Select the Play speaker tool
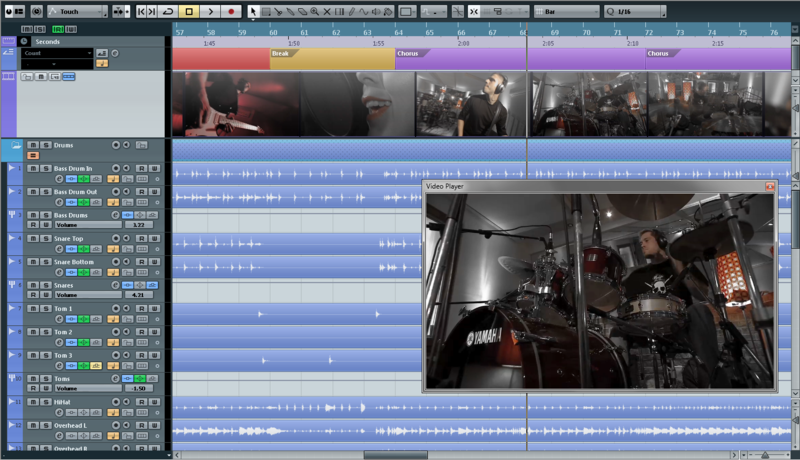Image resolution: width=800 pixels, height=460 pixels. pyautogui.click(x=376, y=11)
